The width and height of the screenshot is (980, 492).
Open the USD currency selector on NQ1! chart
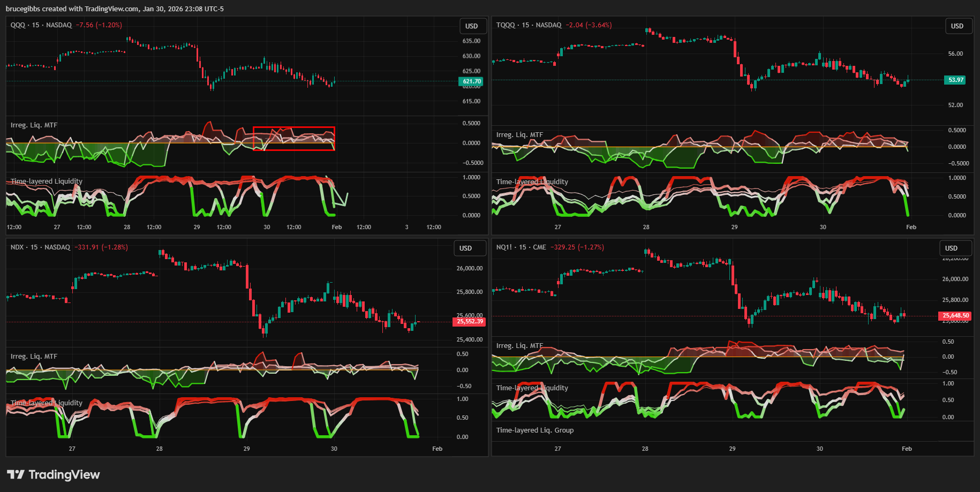pyautogui.click(x=951, y=248)
